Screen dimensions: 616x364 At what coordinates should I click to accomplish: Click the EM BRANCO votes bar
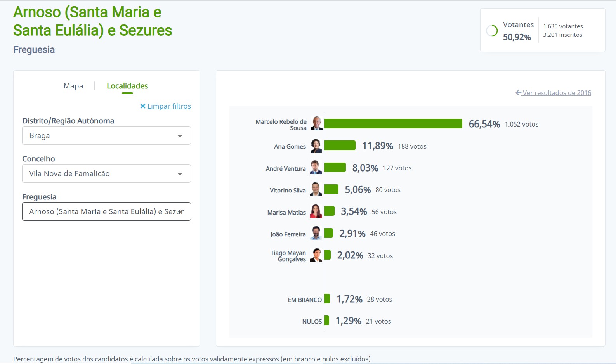(x=327, y=299)
